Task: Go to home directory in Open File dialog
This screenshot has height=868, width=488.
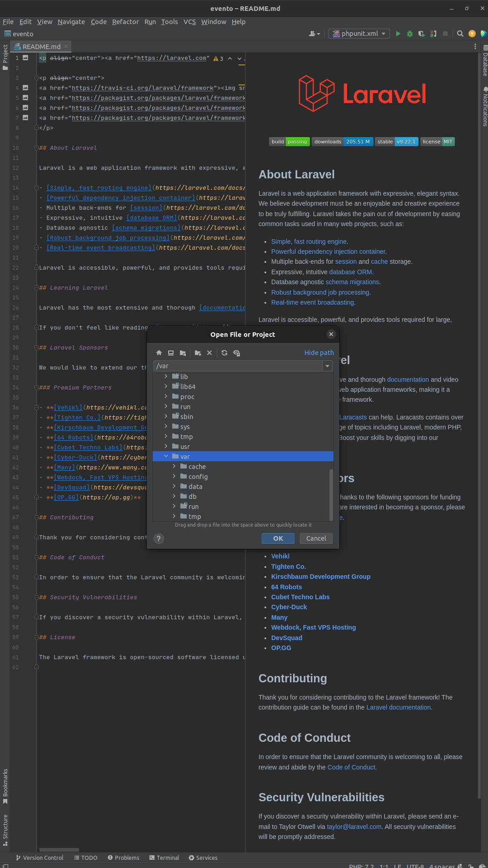Action: (x=159, y=353)
